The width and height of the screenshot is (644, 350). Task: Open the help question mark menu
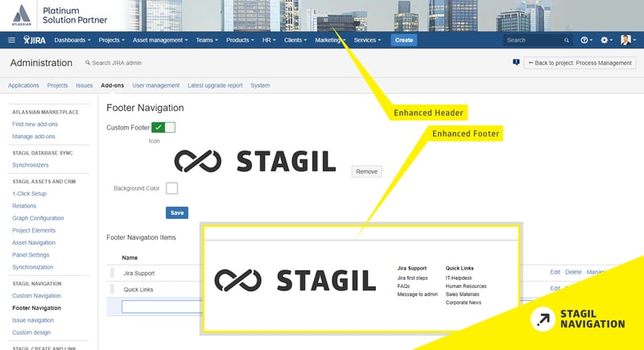pyautogui.click(x=586, y=40)
